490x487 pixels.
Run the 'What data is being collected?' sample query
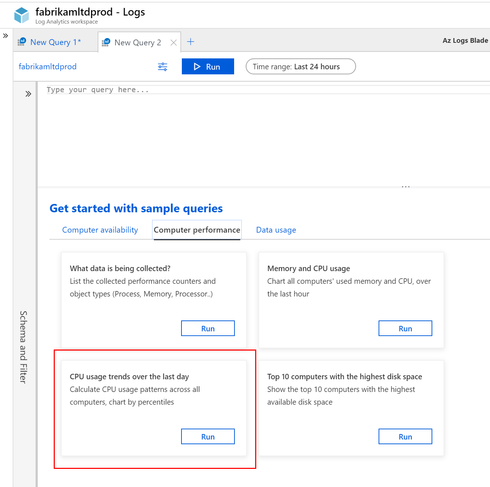(208, 328)
